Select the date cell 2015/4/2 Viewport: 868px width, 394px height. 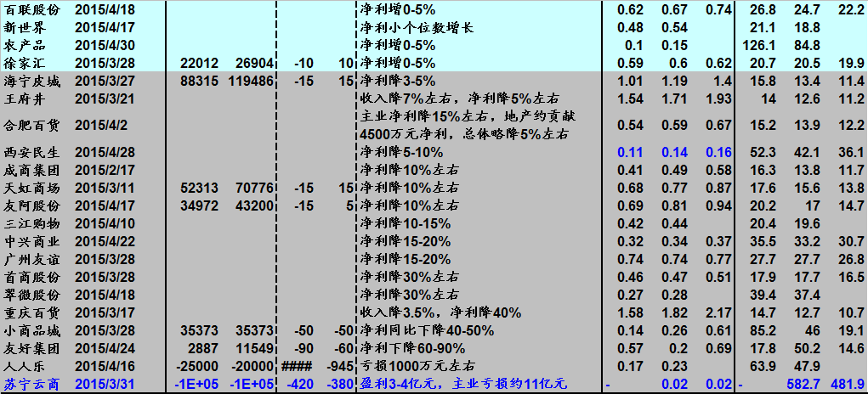click(x=101, y=125)
